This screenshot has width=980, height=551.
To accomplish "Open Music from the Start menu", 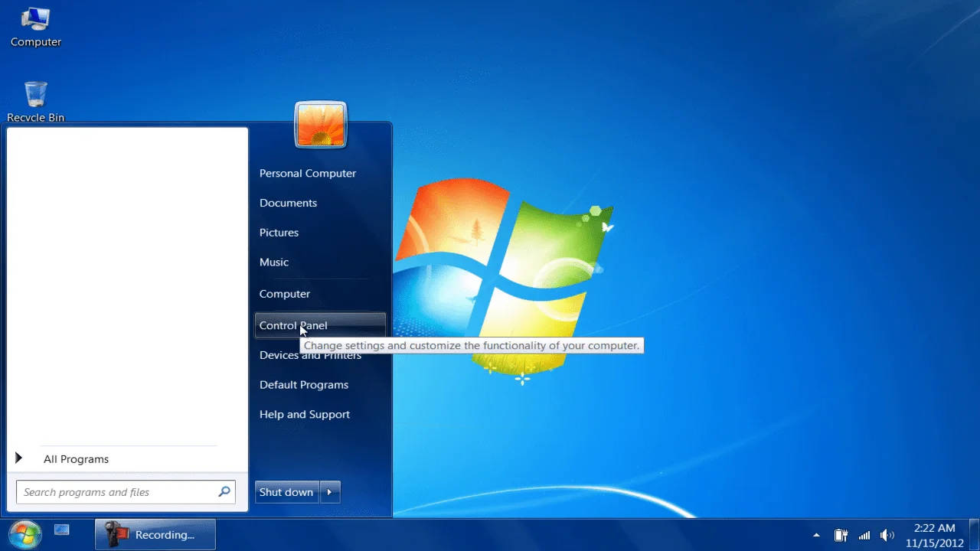I will [320, 262].
